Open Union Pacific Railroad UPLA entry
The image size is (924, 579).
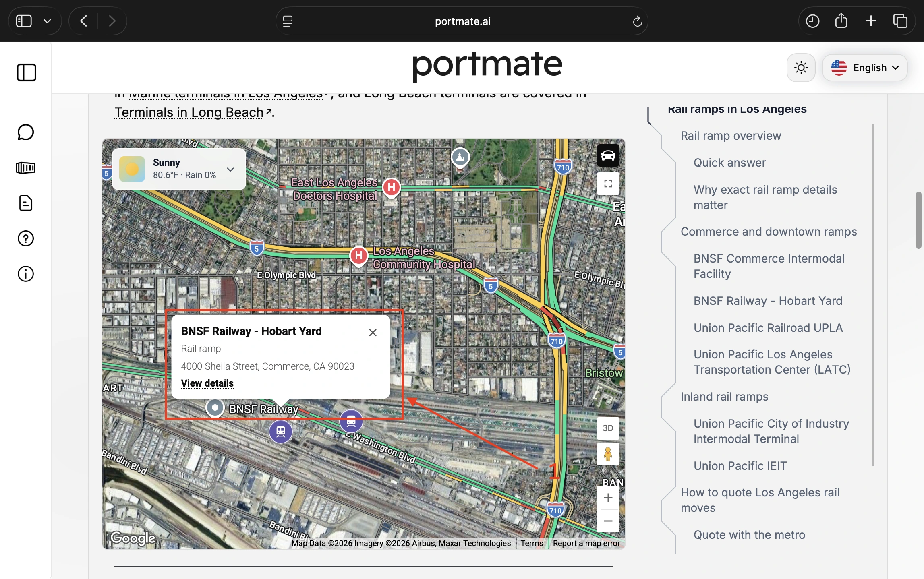[x=768, y=328]
